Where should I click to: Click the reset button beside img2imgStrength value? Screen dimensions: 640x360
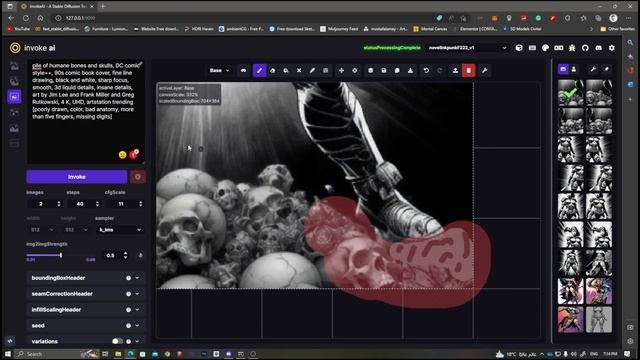pos(140,256)
